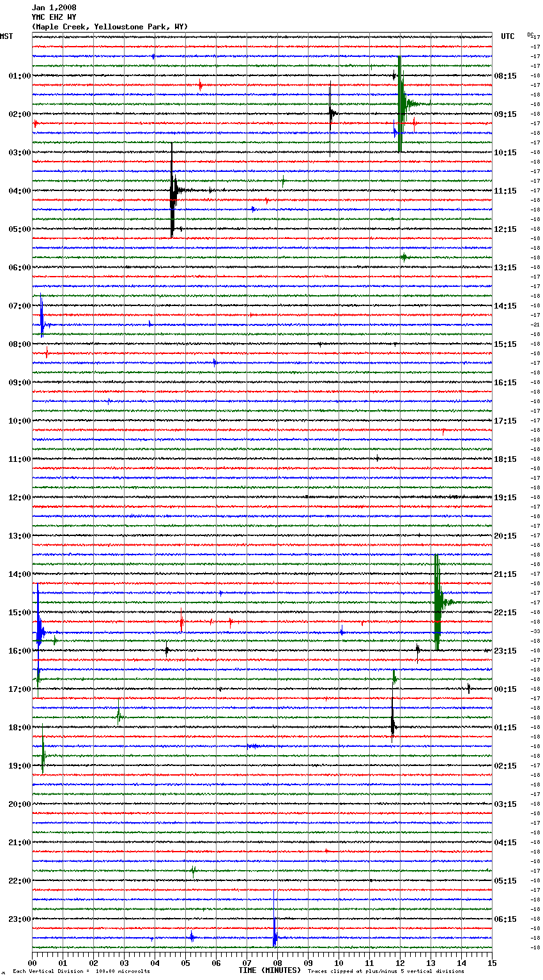543x980 pixels.
Task: Select the 22:00 MST time label
Action: 20,881
